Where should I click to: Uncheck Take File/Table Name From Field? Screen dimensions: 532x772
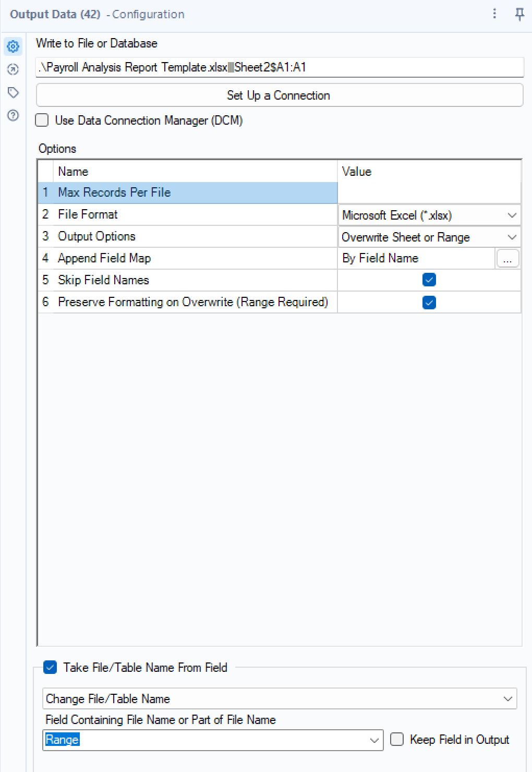pyautogui.click(x=50, y=667)
